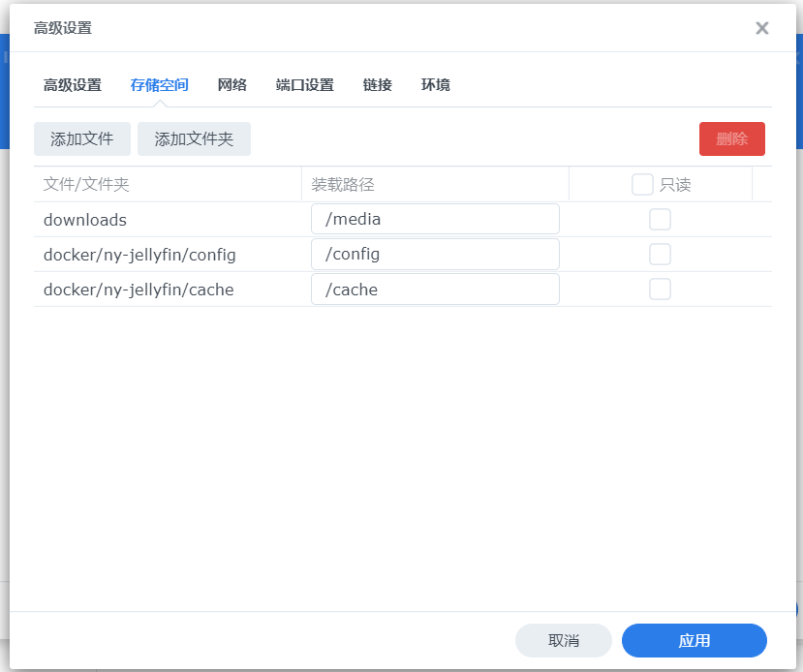The width and height of the screenshot is (803, 672).
Task: Click the 添加文件夹 button
Action: [x=194, y=138]
